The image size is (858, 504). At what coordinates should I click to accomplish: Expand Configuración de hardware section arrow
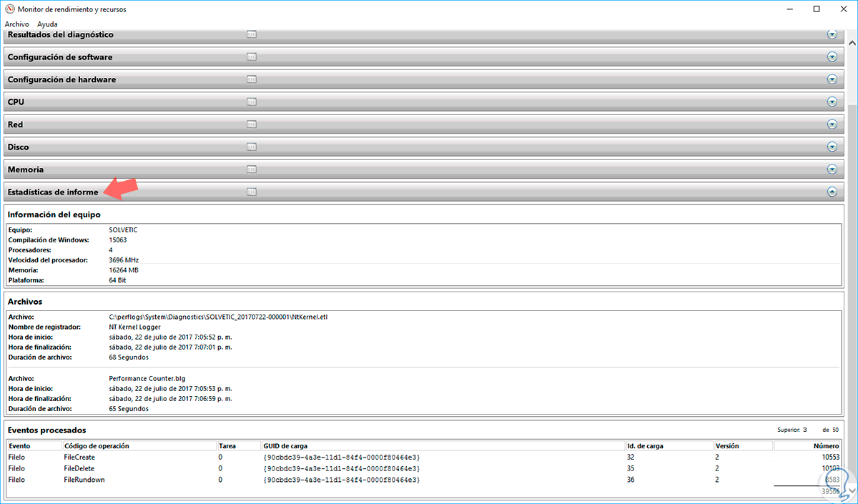click(832, 79)
